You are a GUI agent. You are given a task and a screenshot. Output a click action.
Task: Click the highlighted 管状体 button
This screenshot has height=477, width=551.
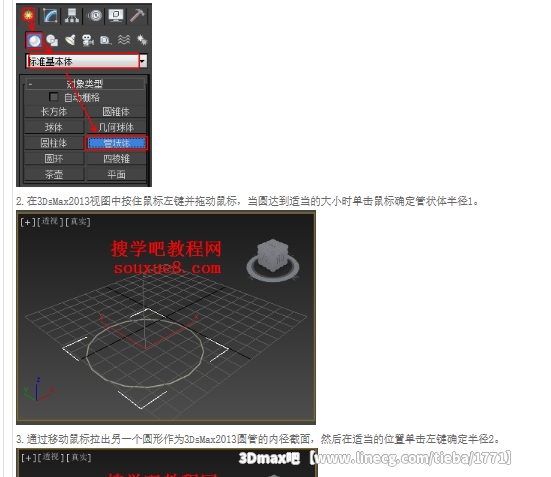click(x=116, y=143)
